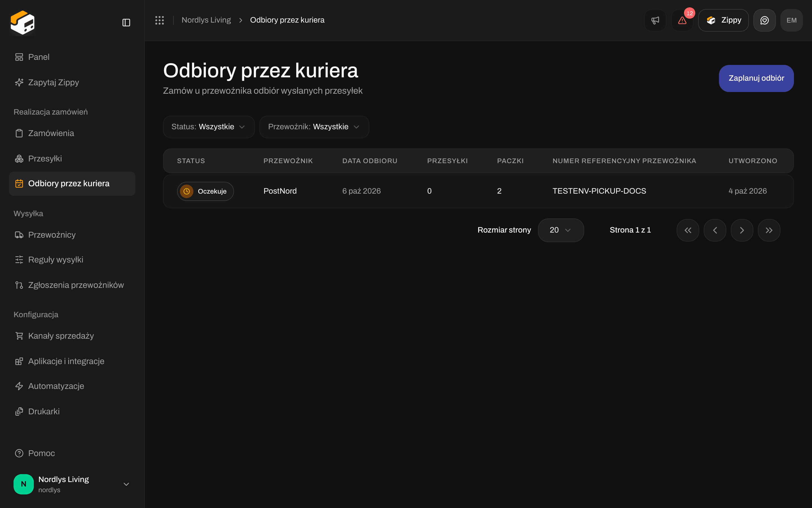
Task: Open the announcements megaphone icon
Action: click(655, 20)
